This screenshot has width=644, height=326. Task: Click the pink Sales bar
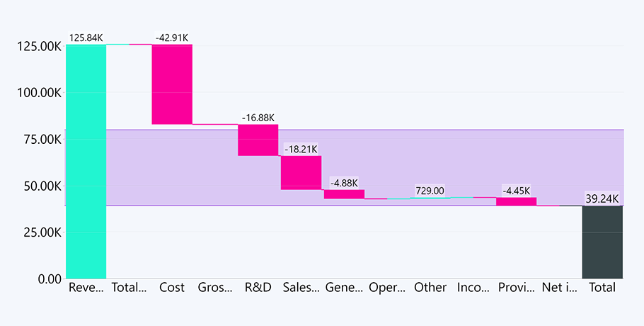[x=301, y=172]
